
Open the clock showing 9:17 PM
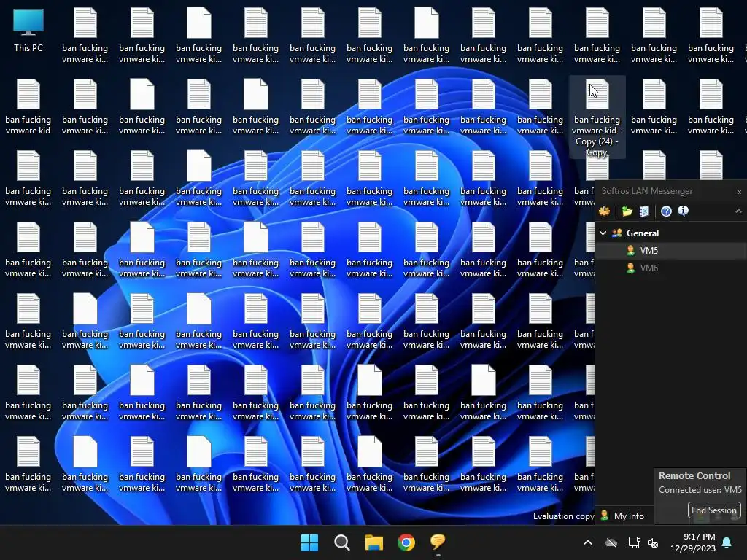coord(693,542)
